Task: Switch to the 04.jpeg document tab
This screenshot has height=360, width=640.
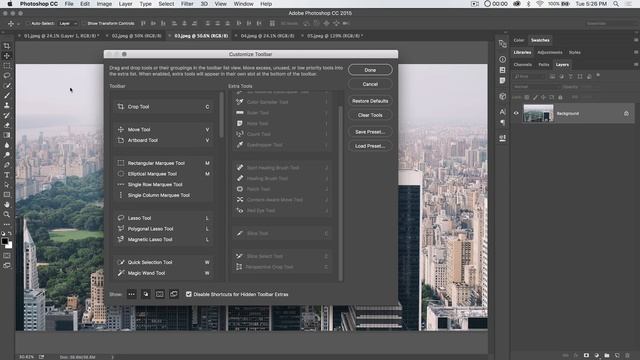Action: (267, 36)
